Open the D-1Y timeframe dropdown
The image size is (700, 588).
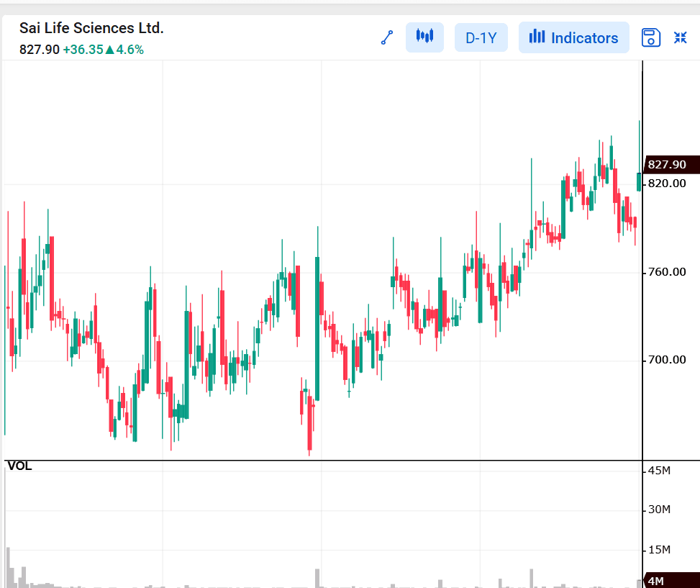pyautogui.click(x=481, y=38)
